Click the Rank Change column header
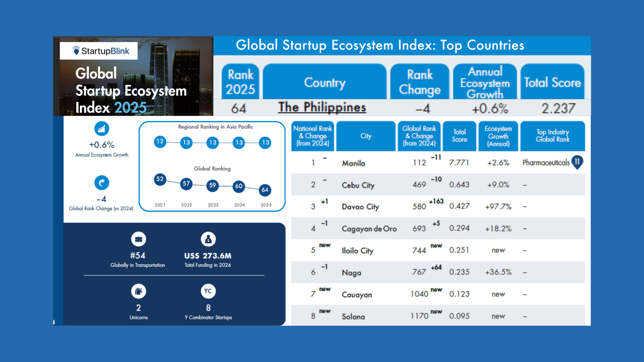 (420, 82)
